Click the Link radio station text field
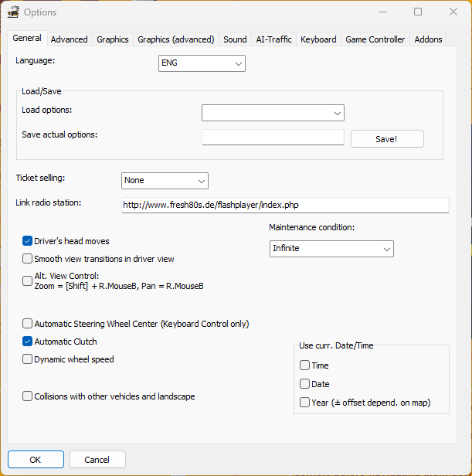 (285, 205)
